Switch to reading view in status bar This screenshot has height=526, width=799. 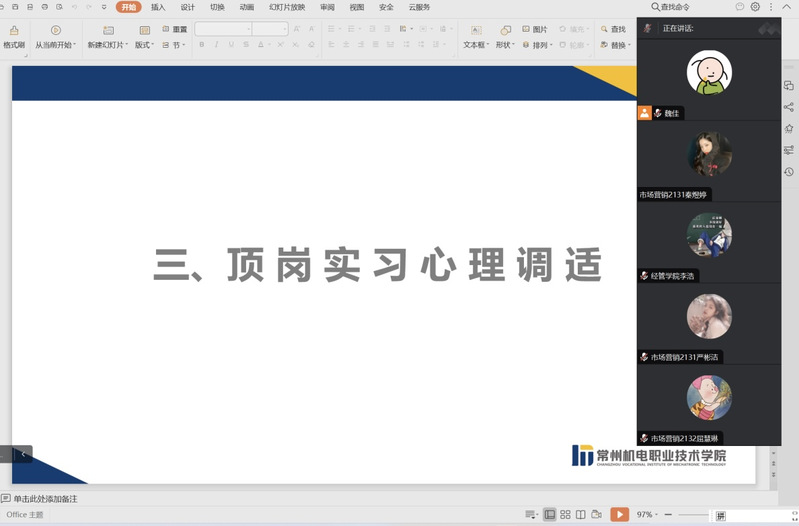pyautogui.click(x=581, y=514)
